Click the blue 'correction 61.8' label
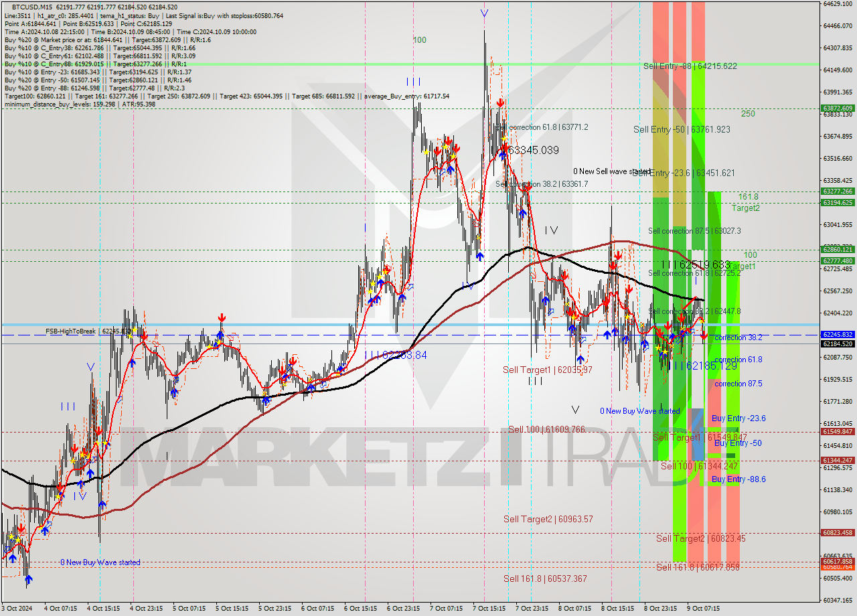 point(738,360)
